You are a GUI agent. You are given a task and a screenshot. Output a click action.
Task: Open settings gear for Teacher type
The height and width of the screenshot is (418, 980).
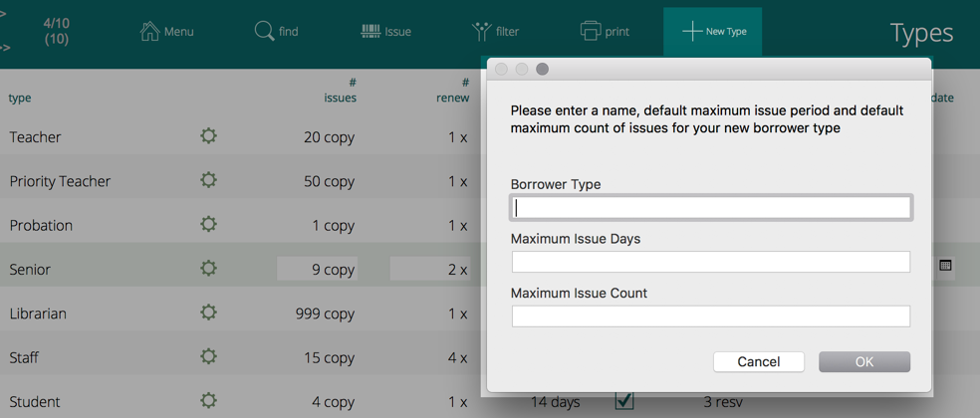[x=208, y=136]
